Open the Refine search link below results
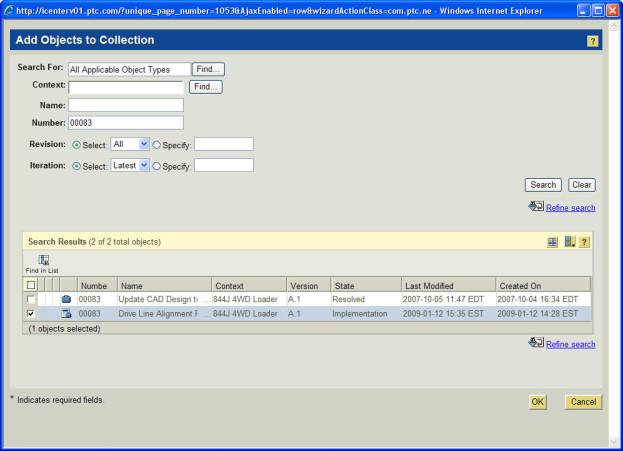Image resolution: width=623 pixels, height=451 pixels. 571,345
